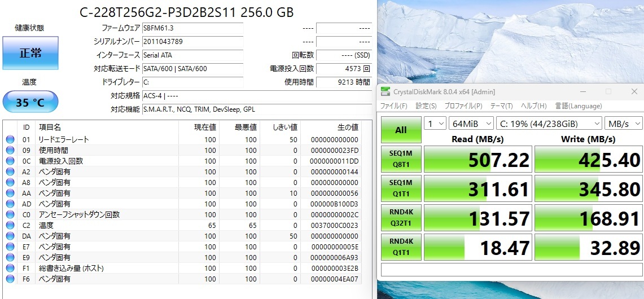Screen dimensions: 644x299
Task: Click the power-on count field 4573 回
Action: coord(344,69)
